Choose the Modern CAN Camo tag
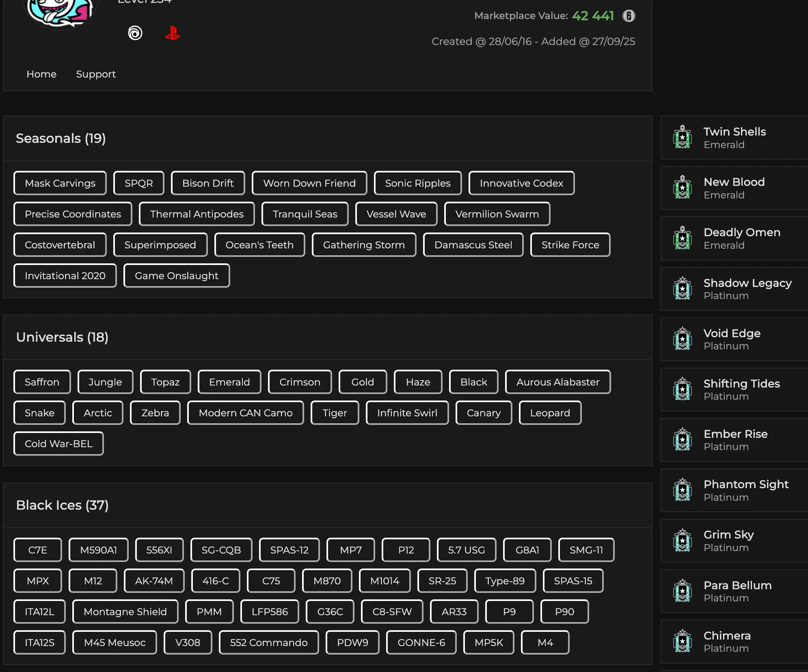Image resolution: width=808 pixels, height=672 pixels. 245,413
